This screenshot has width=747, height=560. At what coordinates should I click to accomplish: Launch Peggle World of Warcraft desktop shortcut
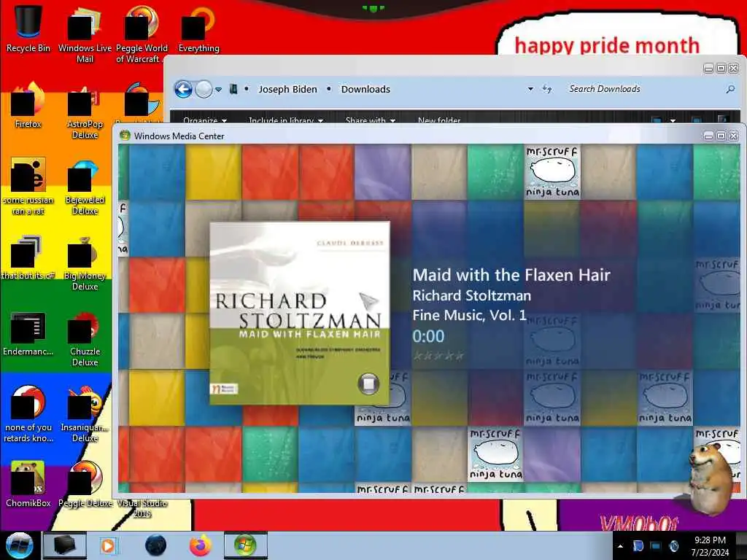142,34
